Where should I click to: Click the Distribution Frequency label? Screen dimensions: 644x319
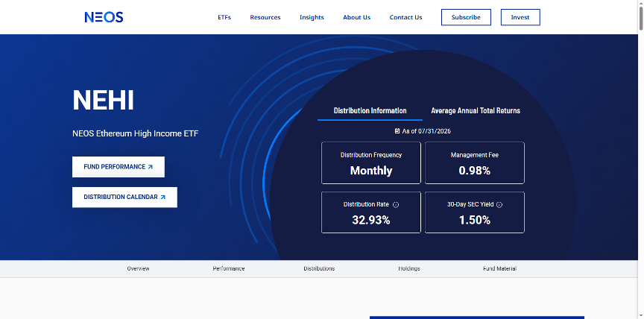click(x=371, y=155)
